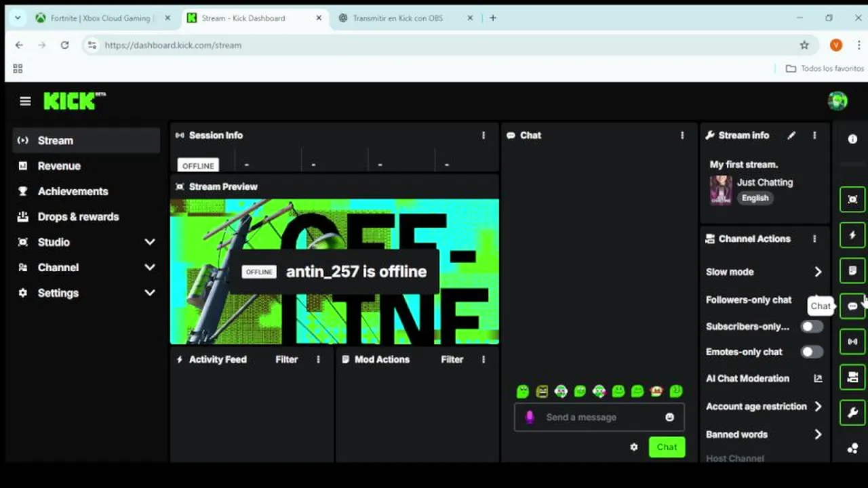Open Account age restriction chevron
This screenshot has height=488, width=868.
(x=818, y=407)
